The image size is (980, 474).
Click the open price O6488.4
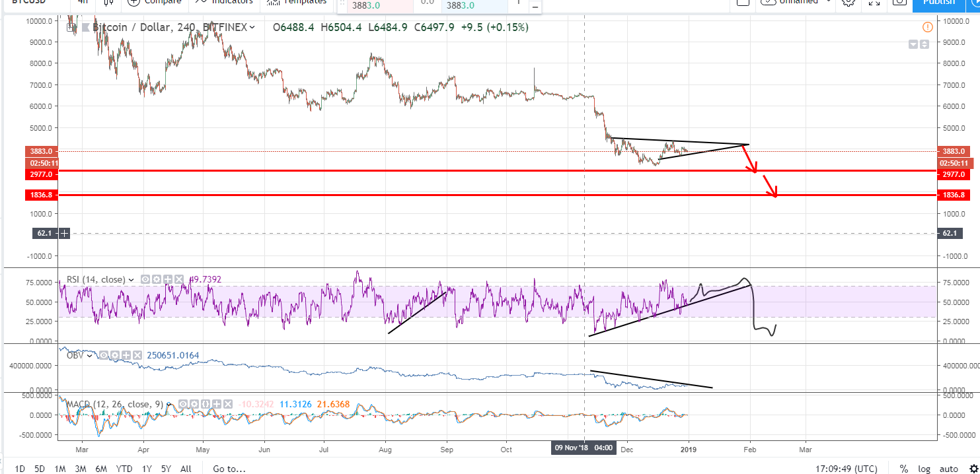tap(293, 27)
